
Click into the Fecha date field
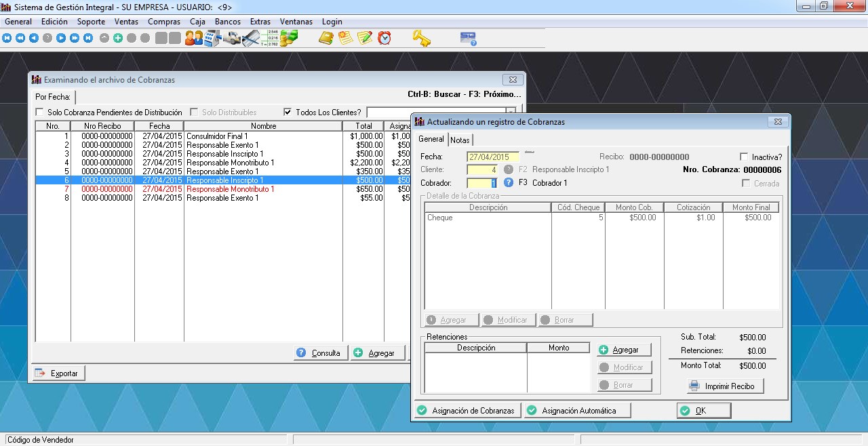tap(492, 157)
